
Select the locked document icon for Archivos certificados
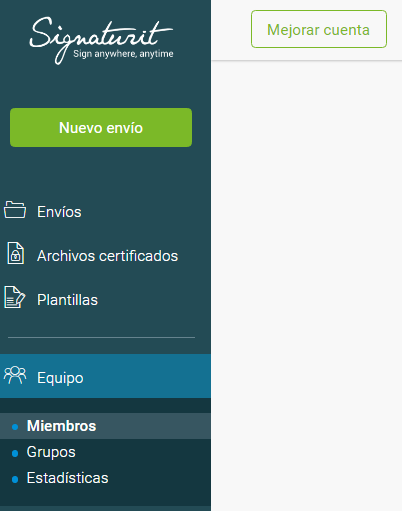click(x=16, y=253)
